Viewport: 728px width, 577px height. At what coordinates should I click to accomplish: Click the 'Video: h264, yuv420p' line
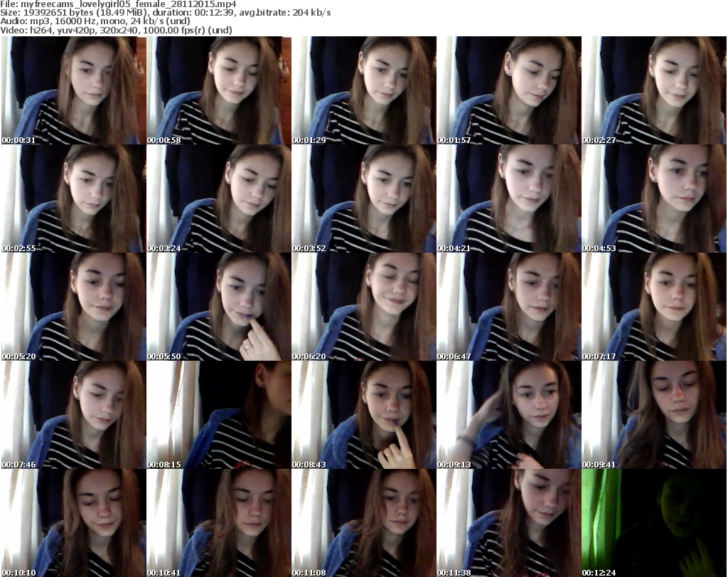pos(116,30)
